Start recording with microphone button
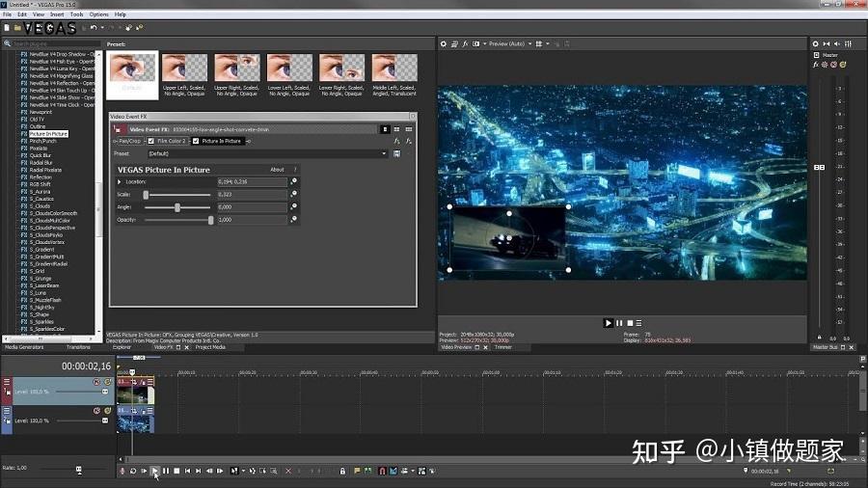The image size is (868, 488). pyautogui.click(x=122, y=471)
